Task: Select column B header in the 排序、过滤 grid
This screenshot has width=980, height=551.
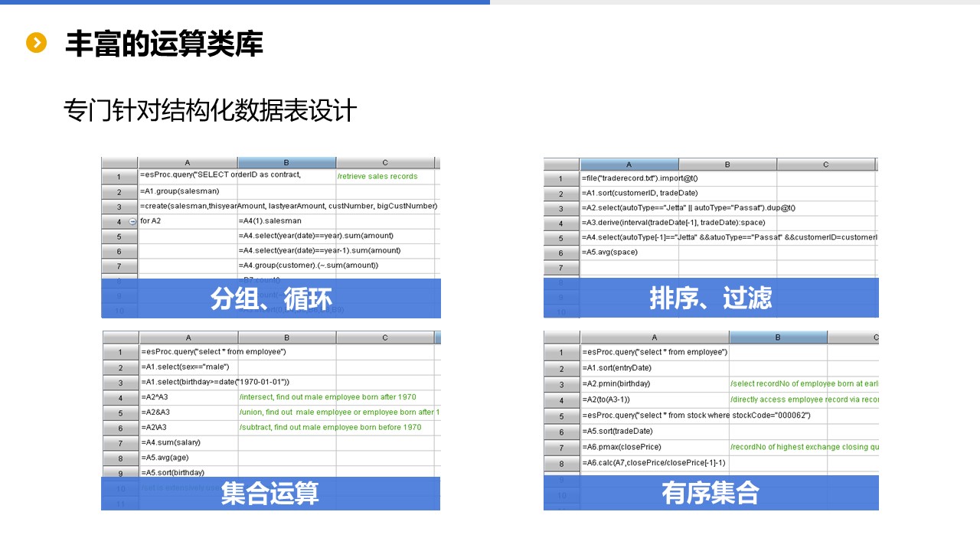Action: (727, 165)
